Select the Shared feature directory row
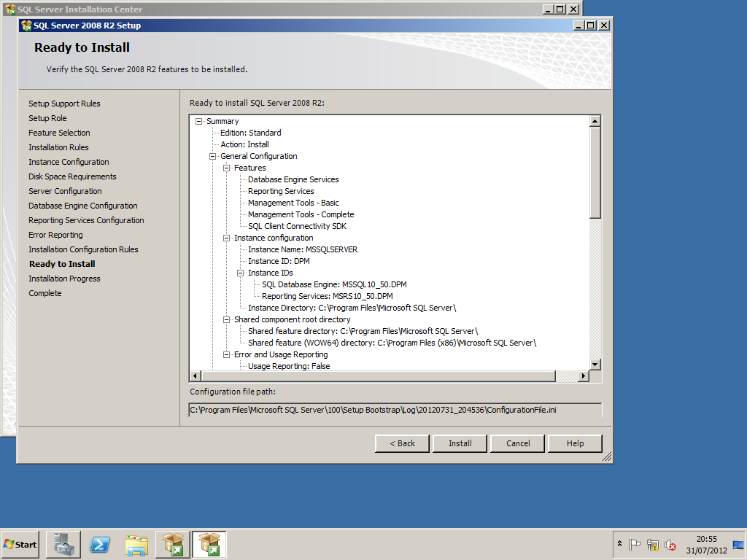This screenshot has width=747, height=560. pos(363,332)
